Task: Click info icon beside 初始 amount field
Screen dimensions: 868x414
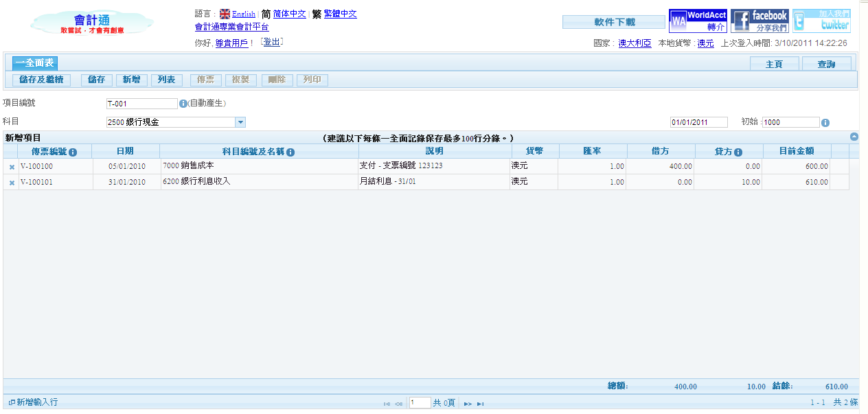Action: [x=825, y=123]
